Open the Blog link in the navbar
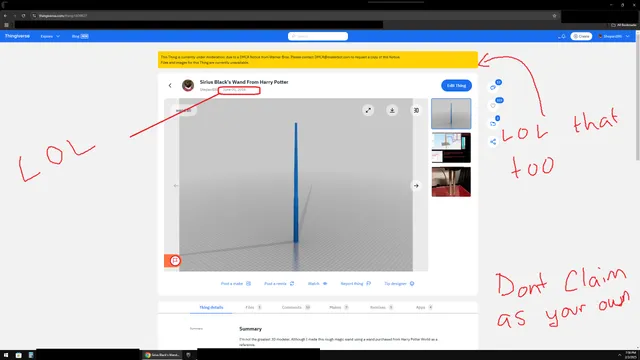This screenshot has width=640, height=360. (80, 36)
